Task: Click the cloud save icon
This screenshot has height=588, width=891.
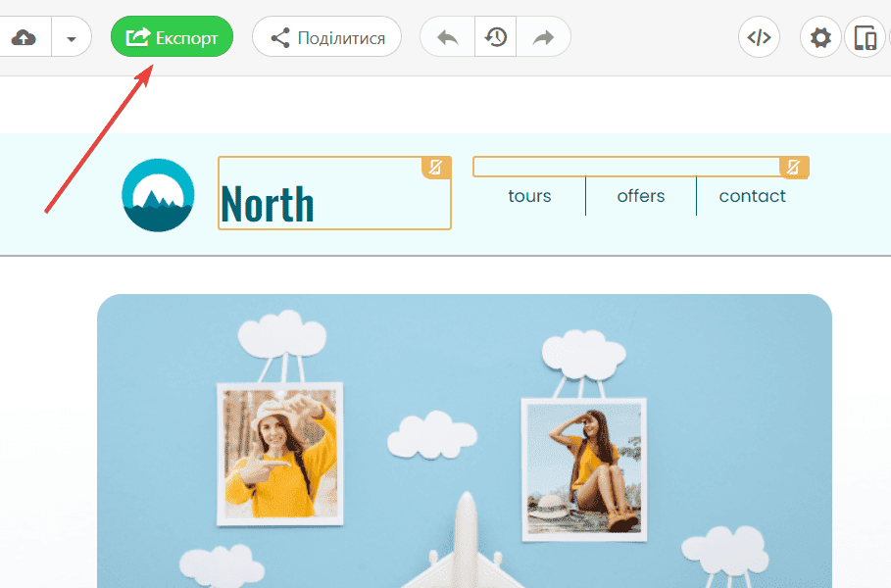Action: click(x=24, y=38)
